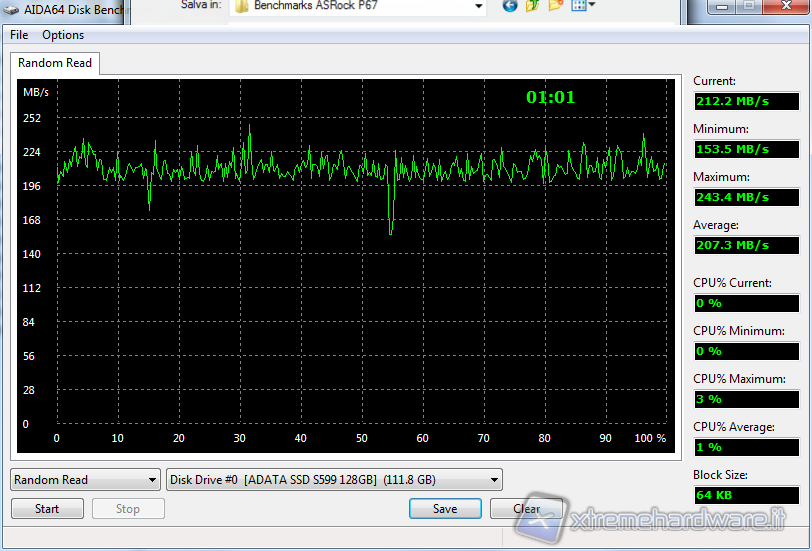Screen dimensions: 812x551
Task: Click the back arrow icon in save dialog
Action: click(x=510, y=5)
